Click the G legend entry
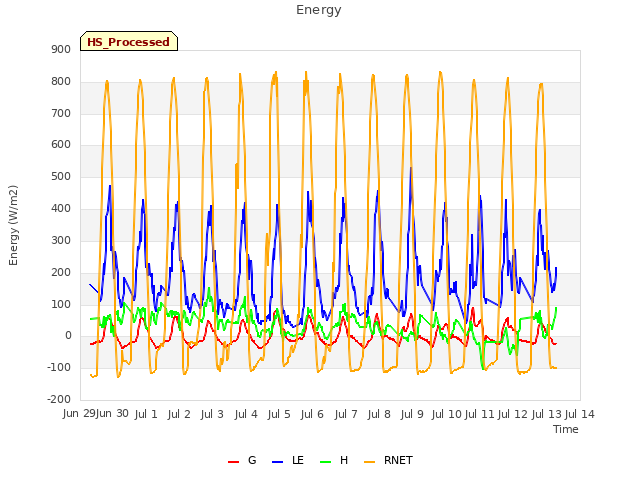Screen dimensions: 640x480 tap(242, 460)
